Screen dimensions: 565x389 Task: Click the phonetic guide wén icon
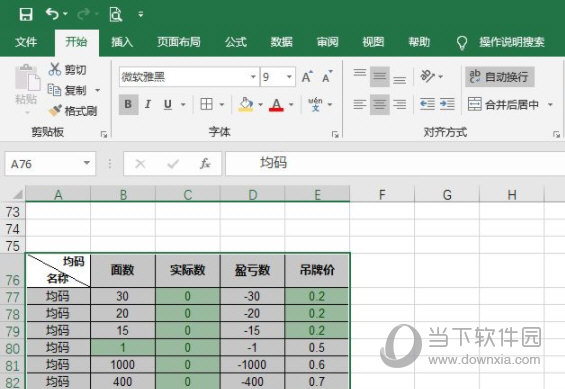pyautogui.click(x=315, y=104)
